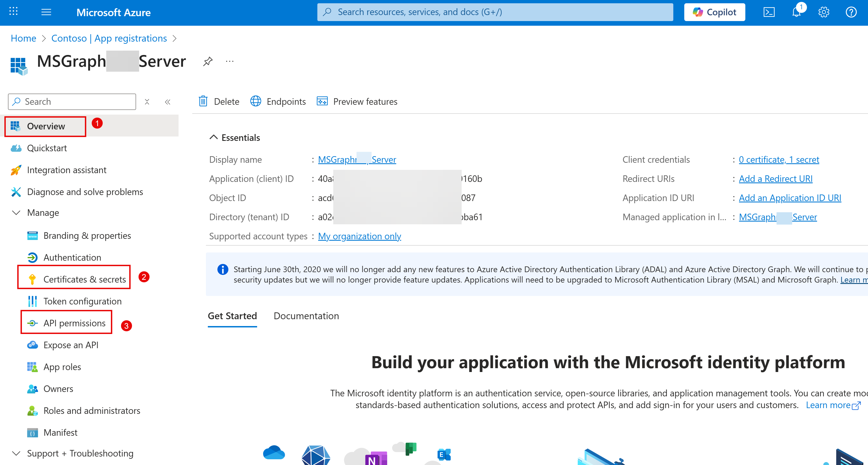
Task: Open the help question mark icon
Action: pyautogui.click(x=851, y=12)
